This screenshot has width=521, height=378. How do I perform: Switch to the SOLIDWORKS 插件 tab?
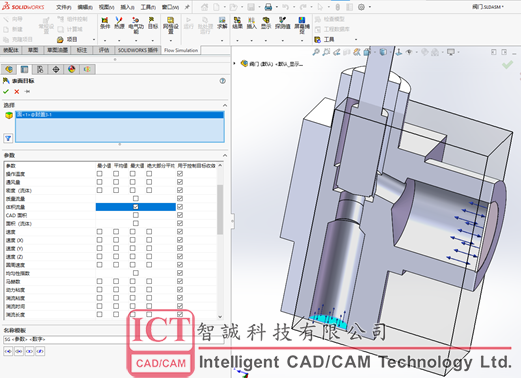pyautogui.click(x=138, y=50)
